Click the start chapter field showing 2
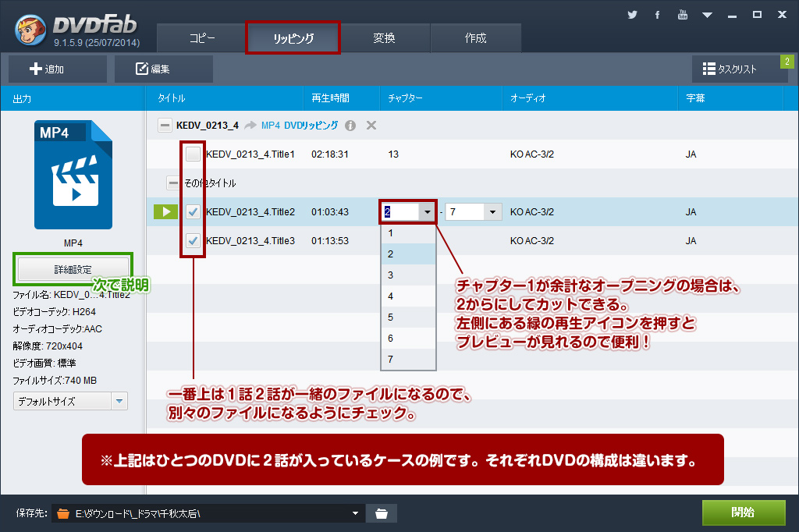The height and width of the screenshot is (532, 799). tap(401, 212)
